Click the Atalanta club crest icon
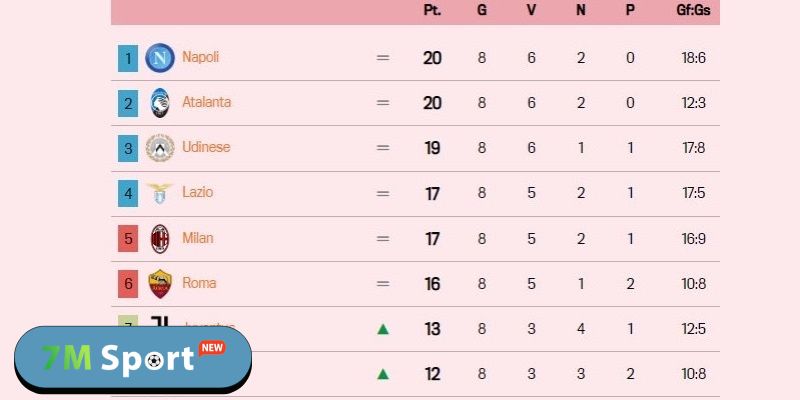This screenshot has height=400, width=800. click(x=159, y=102)
